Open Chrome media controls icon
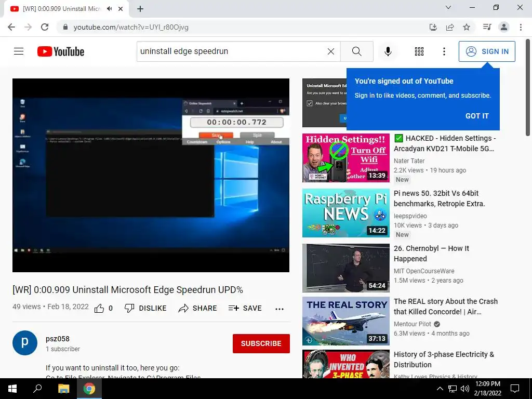The width and height of the screenshot is (532, 399). point(487,27)
